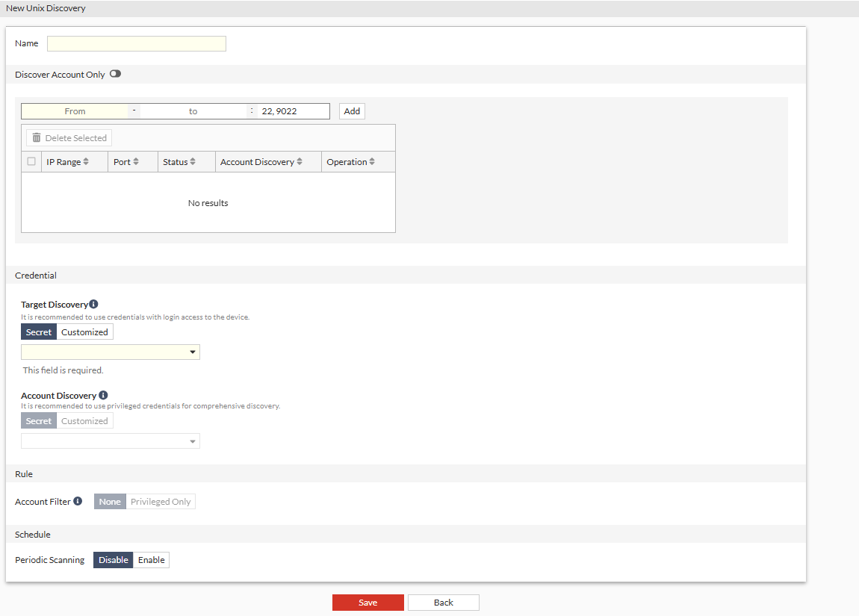
Task: Enable Periodic Scanning under Schedule
Action: click(151, 559)
